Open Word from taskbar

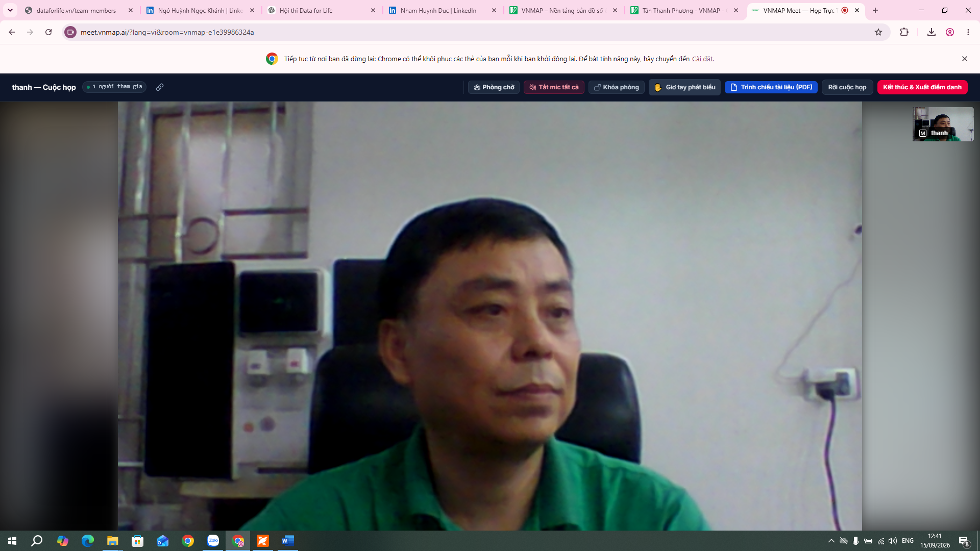click(288, 541)
